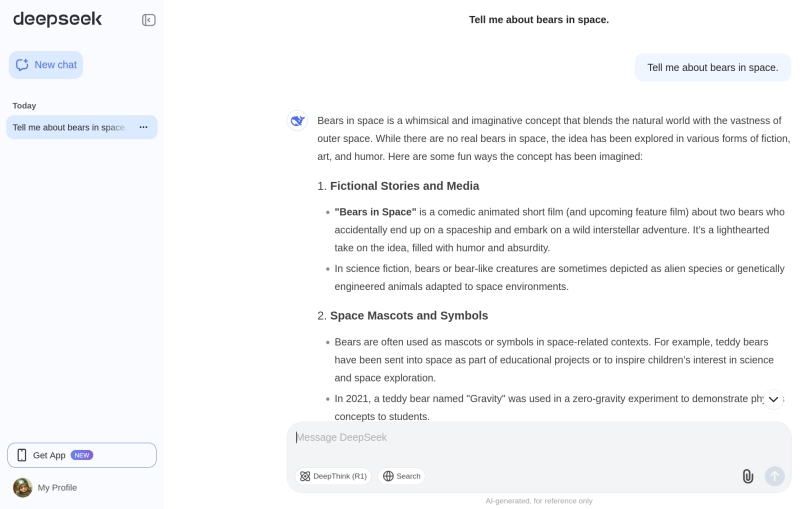Click the My Profile avatar picture
This screenshot has height=509, width=800.
click(22, 487)
